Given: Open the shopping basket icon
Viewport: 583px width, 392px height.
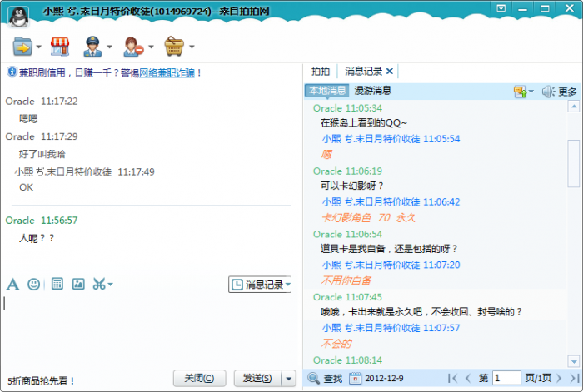Looking at the screenshot, I should 174,47.
